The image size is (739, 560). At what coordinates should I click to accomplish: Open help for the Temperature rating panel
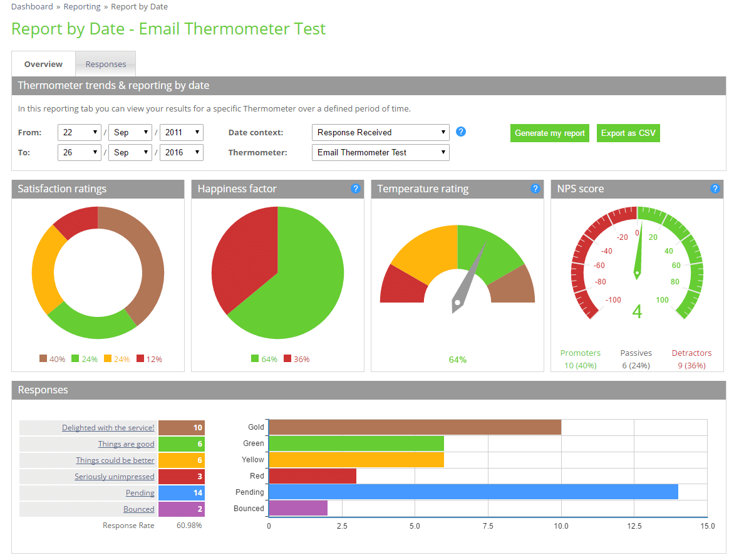click(535, 189)
